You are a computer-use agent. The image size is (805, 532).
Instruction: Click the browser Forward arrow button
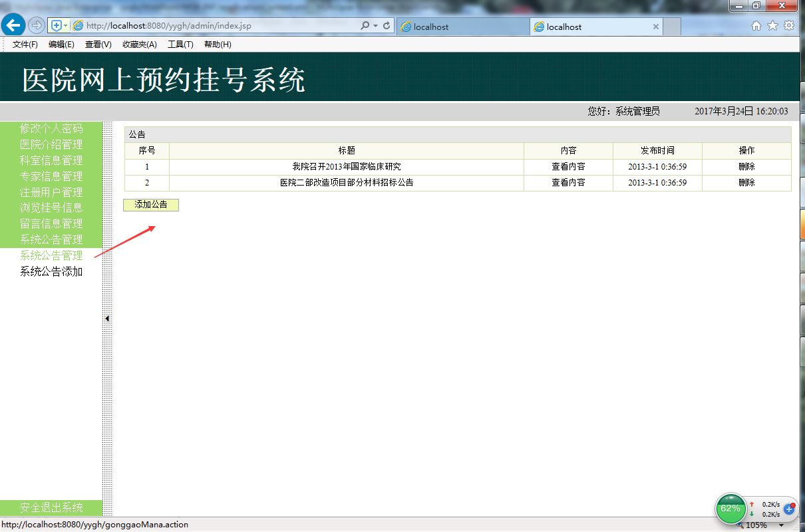[37, 25]
